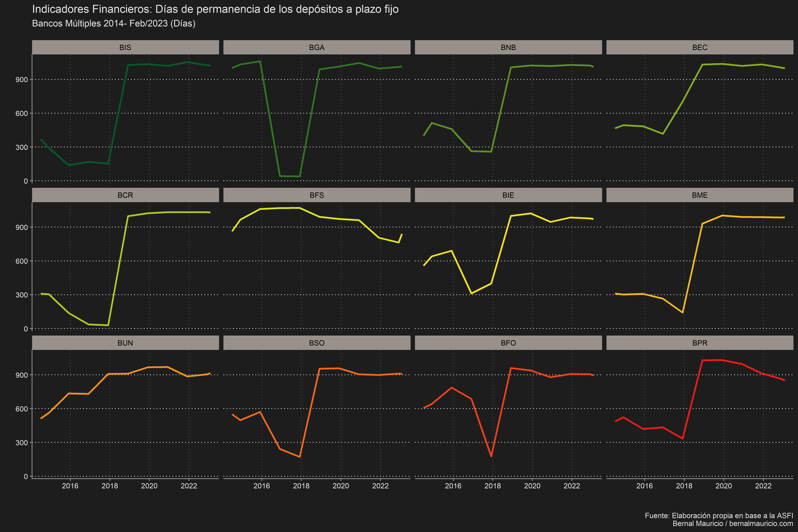Click x-axis label 2022 under BPR panel
The width and height of the screenshot is (798, 532).
click(763, 486)
